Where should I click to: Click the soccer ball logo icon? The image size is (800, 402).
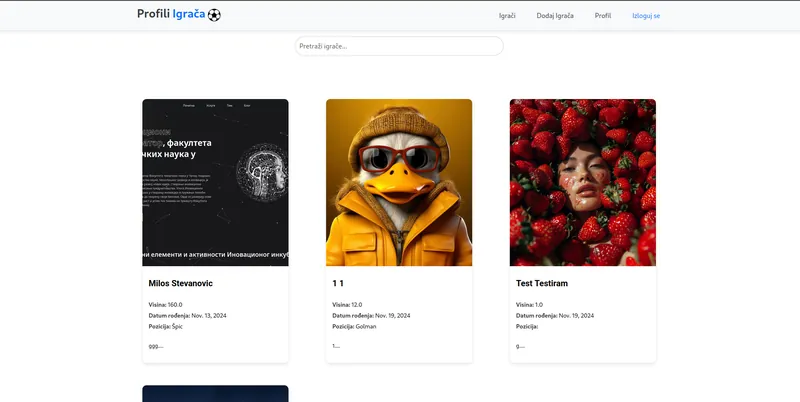(214, 15)
